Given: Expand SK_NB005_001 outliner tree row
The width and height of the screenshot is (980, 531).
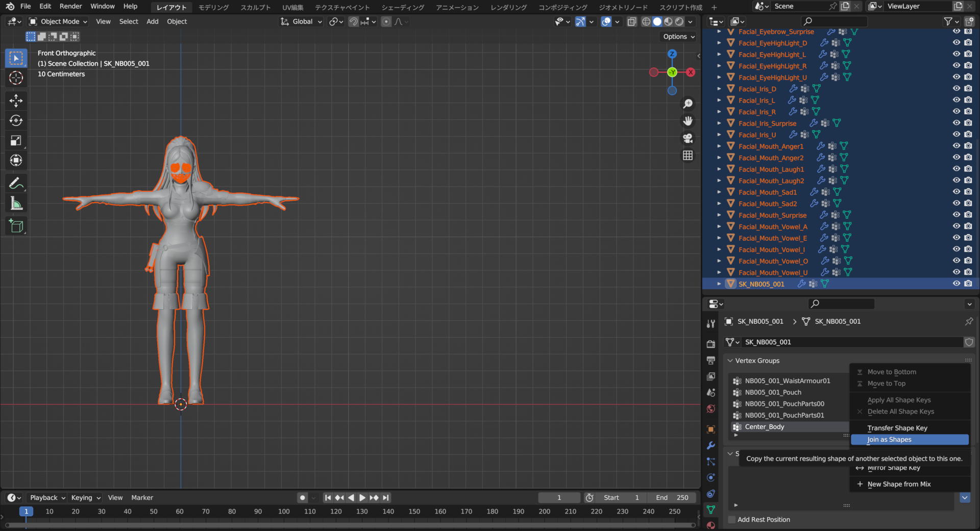Looking at the screenshot, I should pyautogui.click(x=719, y=284).
